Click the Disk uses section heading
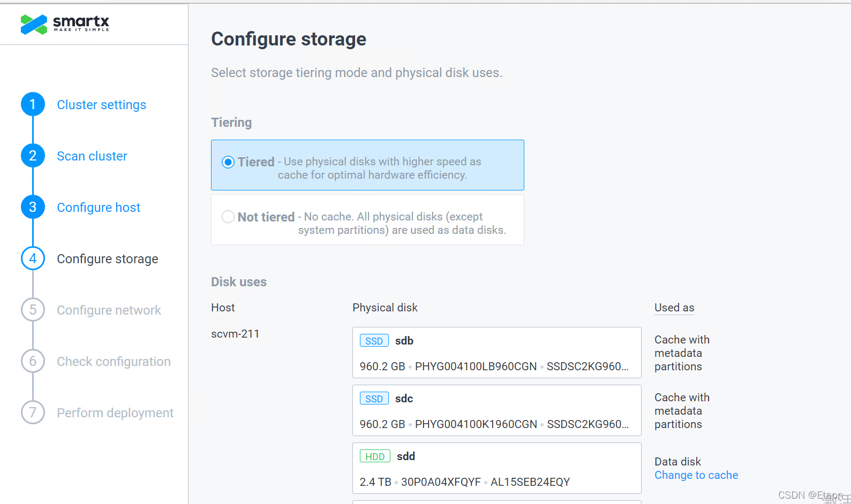The height and width of the screenshot is (504, 851). click(239, 282)
